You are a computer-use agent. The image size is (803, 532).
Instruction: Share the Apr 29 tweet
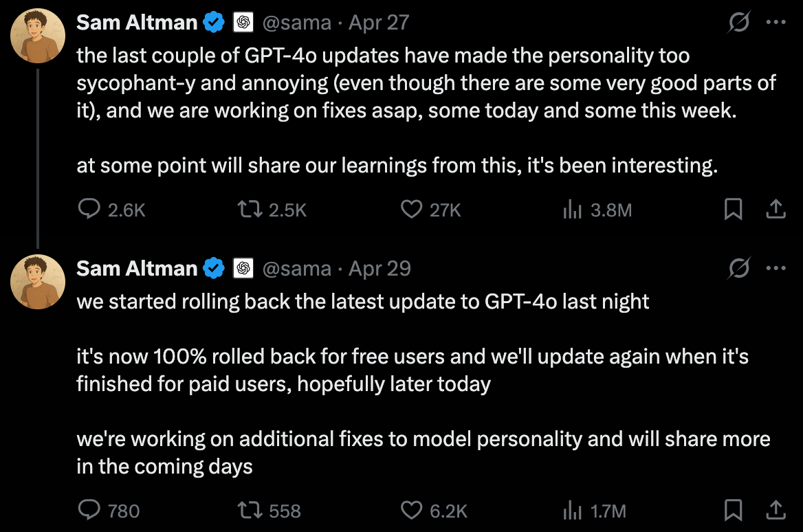776,510
